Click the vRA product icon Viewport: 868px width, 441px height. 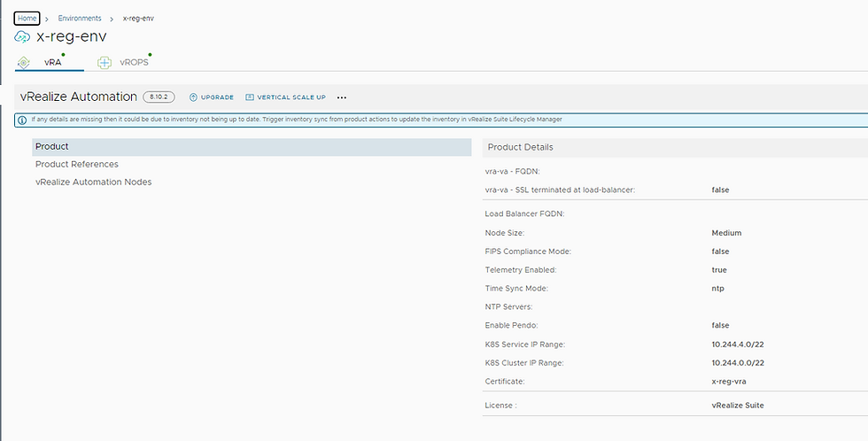point(23,63)
